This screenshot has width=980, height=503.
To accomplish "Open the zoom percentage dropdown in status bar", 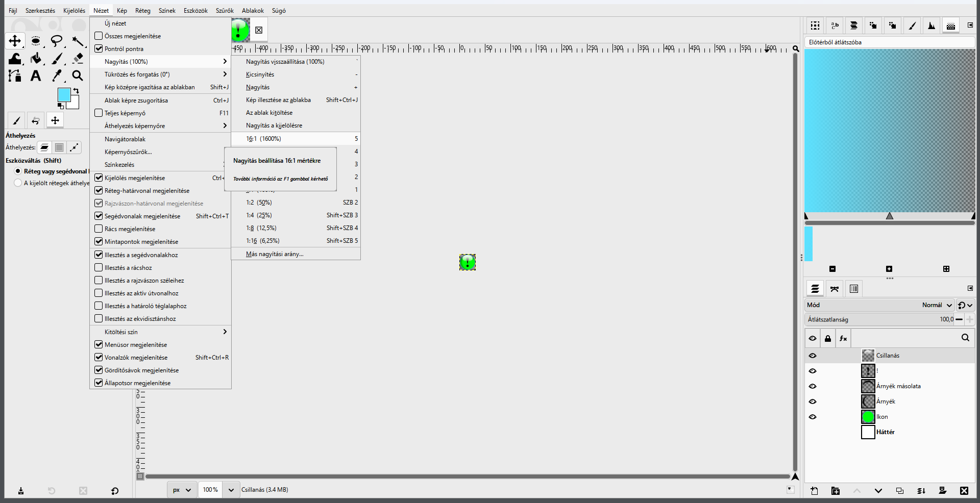I will 231,490.
